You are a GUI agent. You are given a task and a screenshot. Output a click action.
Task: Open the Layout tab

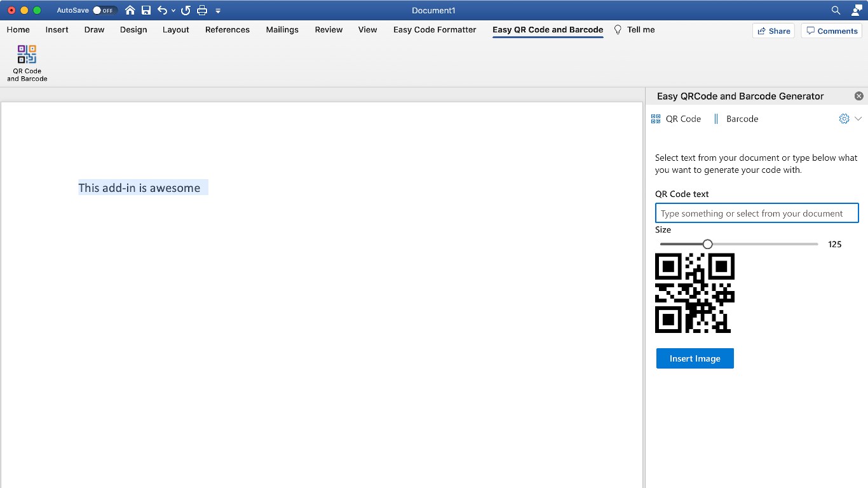pos(176,30)
